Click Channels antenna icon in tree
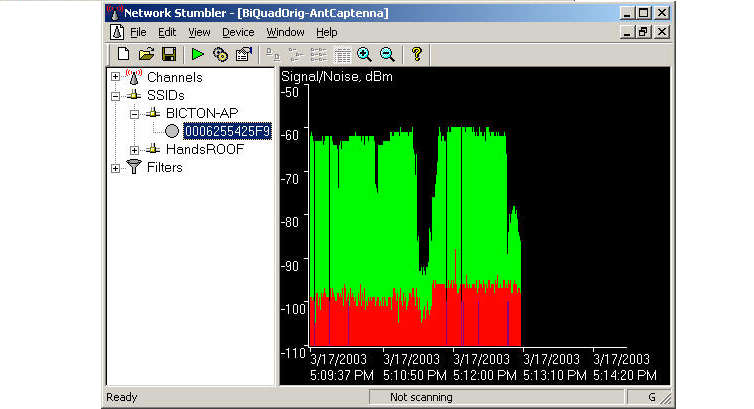 (134, 77)
